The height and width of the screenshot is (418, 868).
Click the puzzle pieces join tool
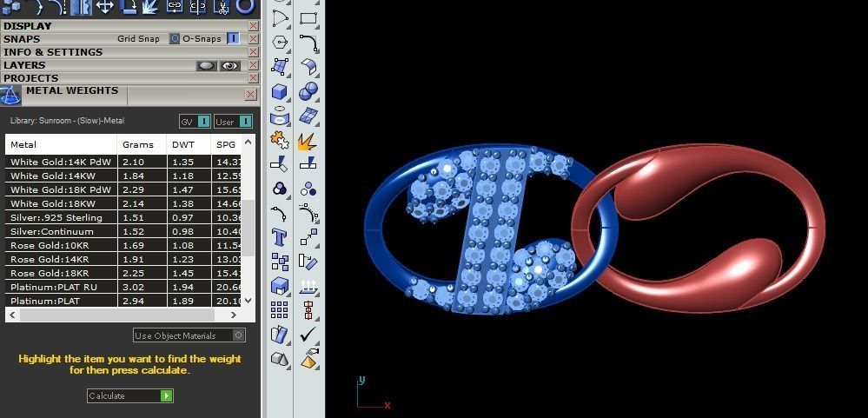tap(281, 140)
